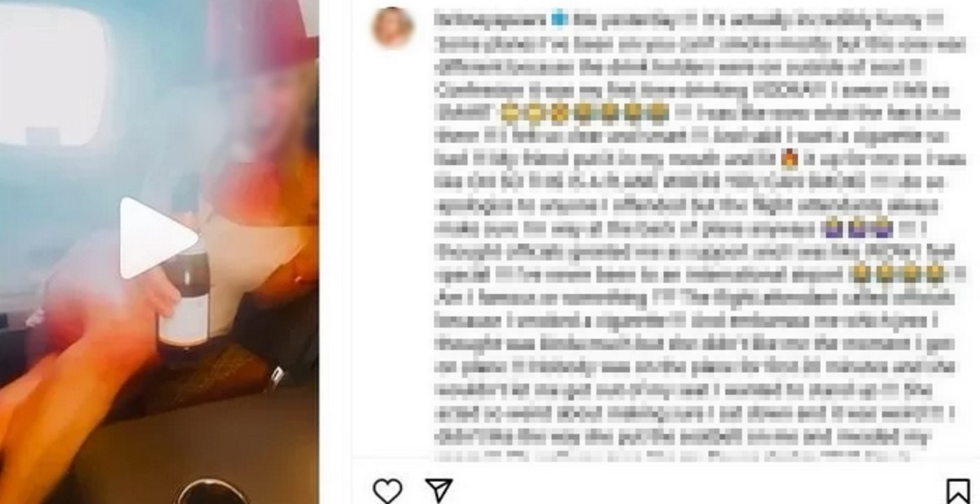Click the cup holder at the video's bottom

point(211,492)
